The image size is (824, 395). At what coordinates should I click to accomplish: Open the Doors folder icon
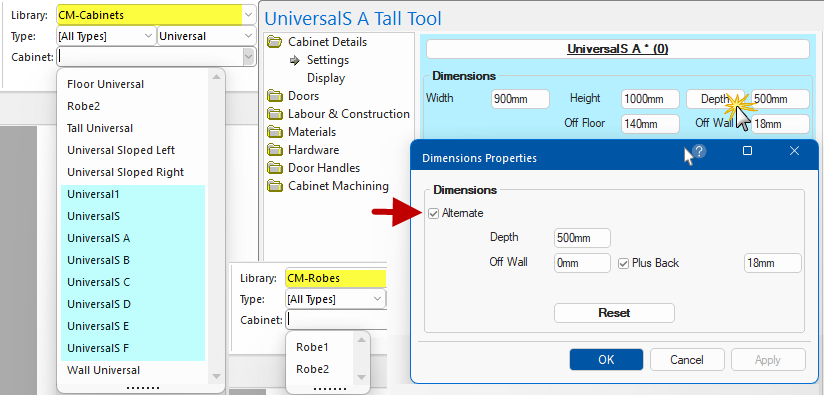(x=274, y=96)
